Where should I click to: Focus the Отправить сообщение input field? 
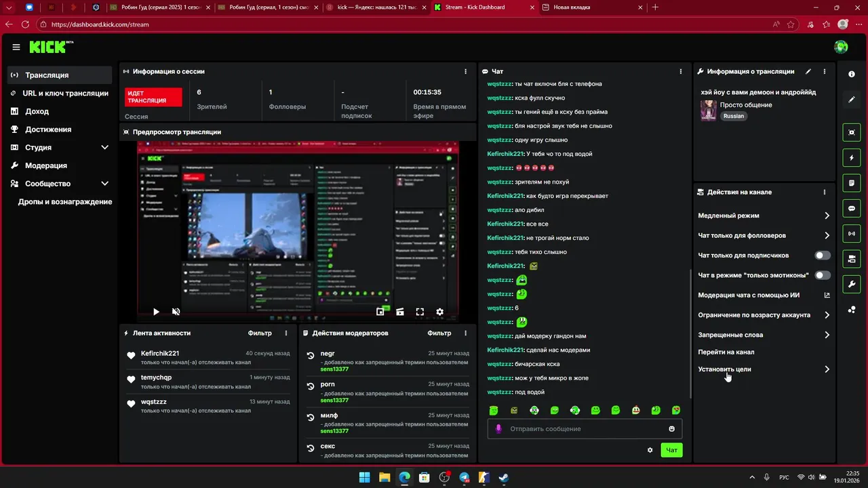(585, 429)
